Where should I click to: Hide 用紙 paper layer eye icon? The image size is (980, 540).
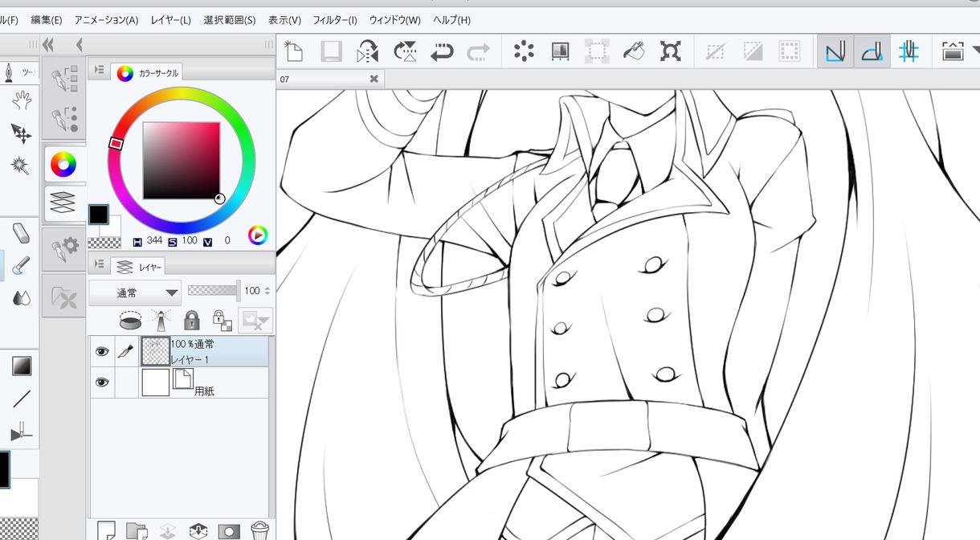coord(101,382)
